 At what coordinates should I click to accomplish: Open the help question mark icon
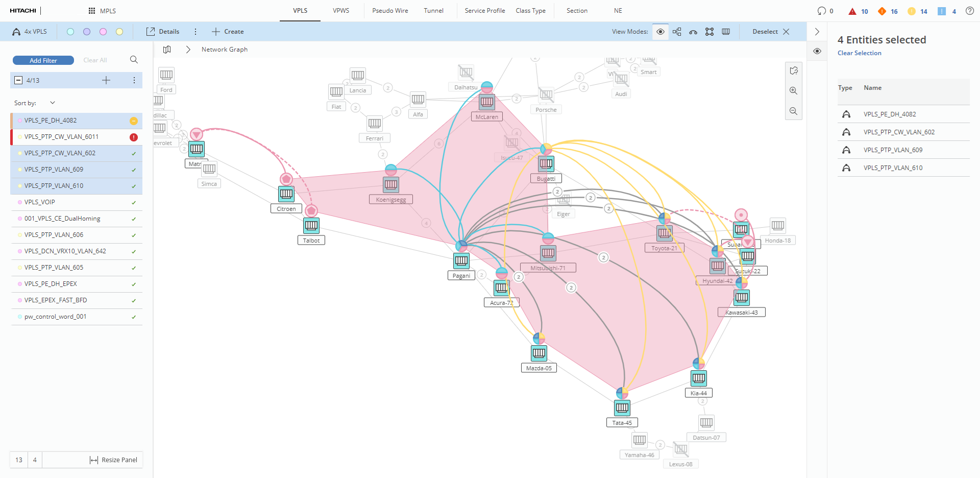click(970, 11)
